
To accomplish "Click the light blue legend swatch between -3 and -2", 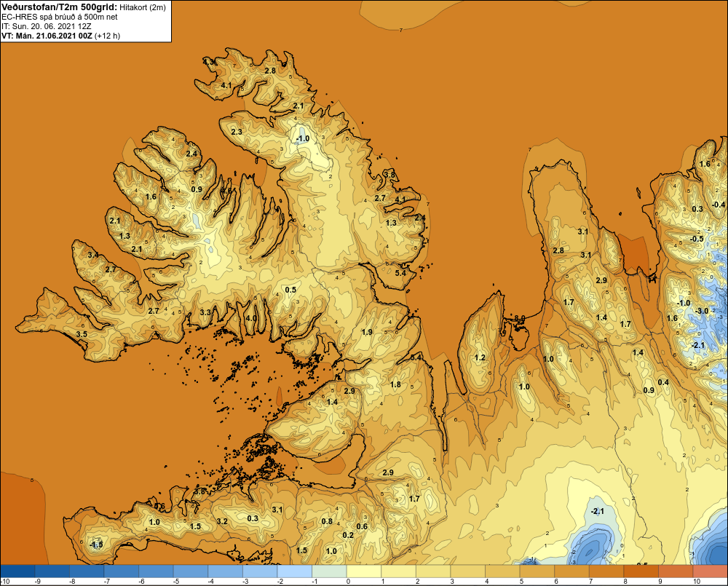I will coord(260,571).
